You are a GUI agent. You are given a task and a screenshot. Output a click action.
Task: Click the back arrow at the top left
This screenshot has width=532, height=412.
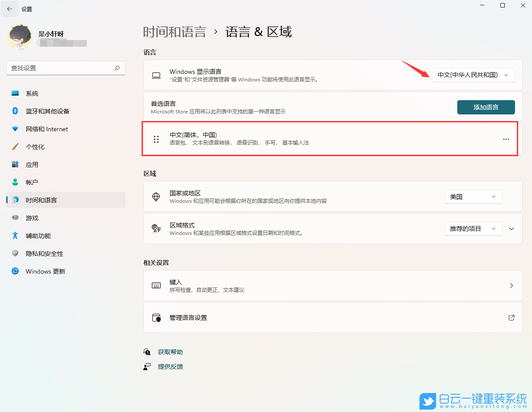pos(10,9)
